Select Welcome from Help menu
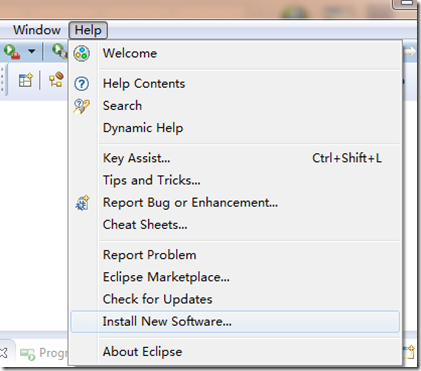This screenshot has width=421, height=371. click(x=235, y=53)
